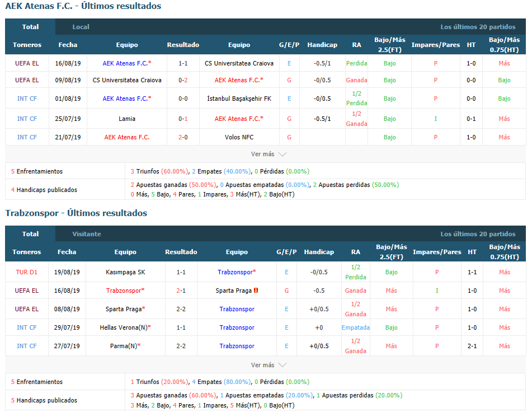The height and width of the screenshot is (412, 532).
Task: Click Sparta Praga* in the 08/08/19 row
Action: point(125,309)
